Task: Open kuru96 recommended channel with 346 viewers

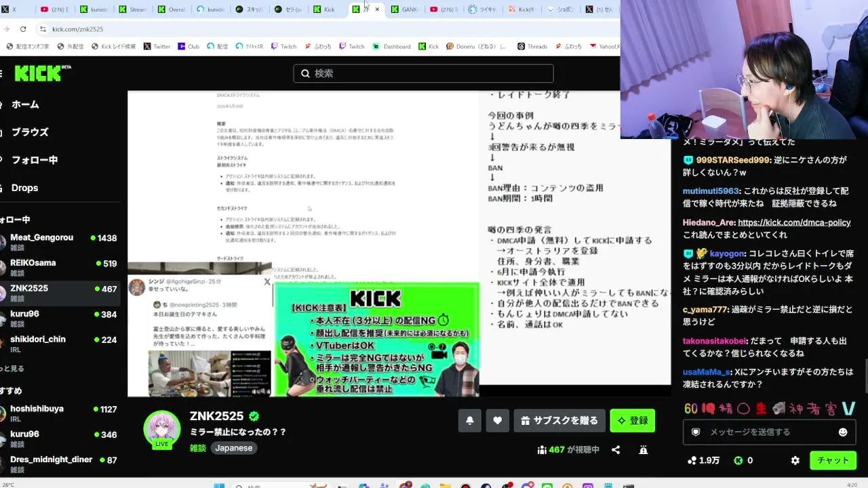Action: point(61,439)
